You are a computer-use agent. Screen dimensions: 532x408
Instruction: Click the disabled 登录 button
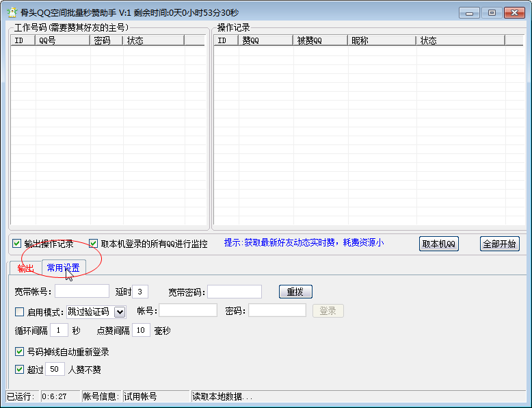point(328,311)
